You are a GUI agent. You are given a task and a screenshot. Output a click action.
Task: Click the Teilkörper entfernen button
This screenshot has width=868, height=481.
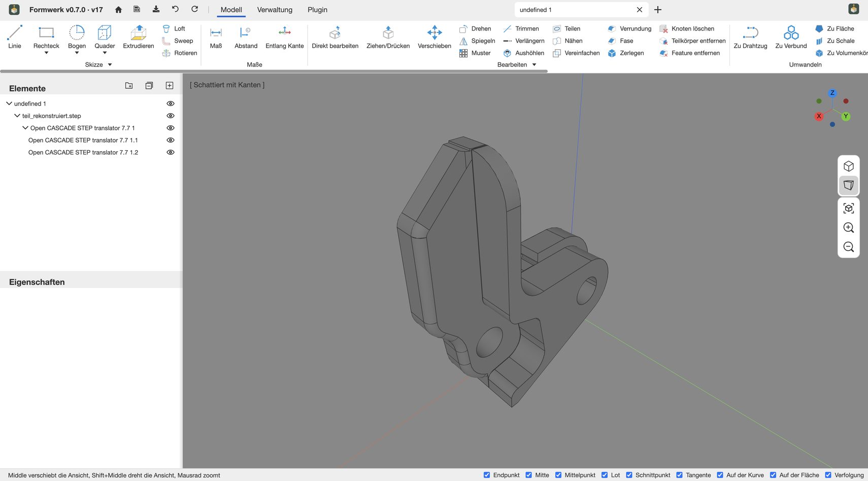[x=692, y=41]
